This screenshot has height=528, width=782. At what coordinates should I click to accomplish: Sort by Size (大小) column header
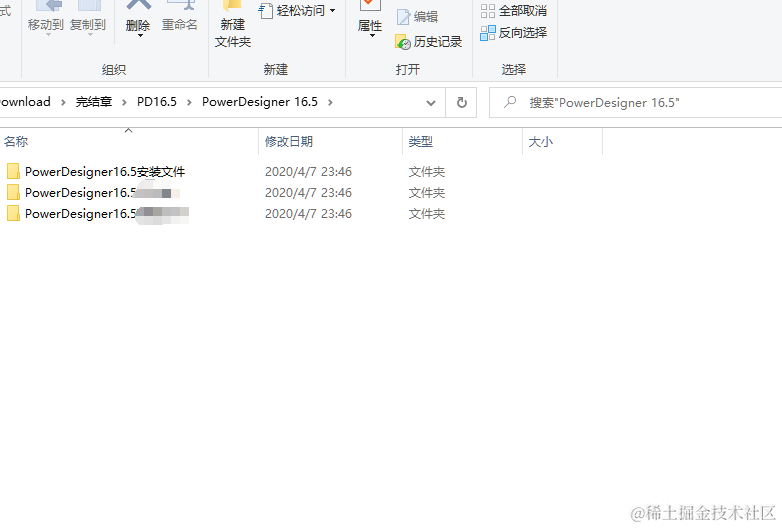(563, 142)
